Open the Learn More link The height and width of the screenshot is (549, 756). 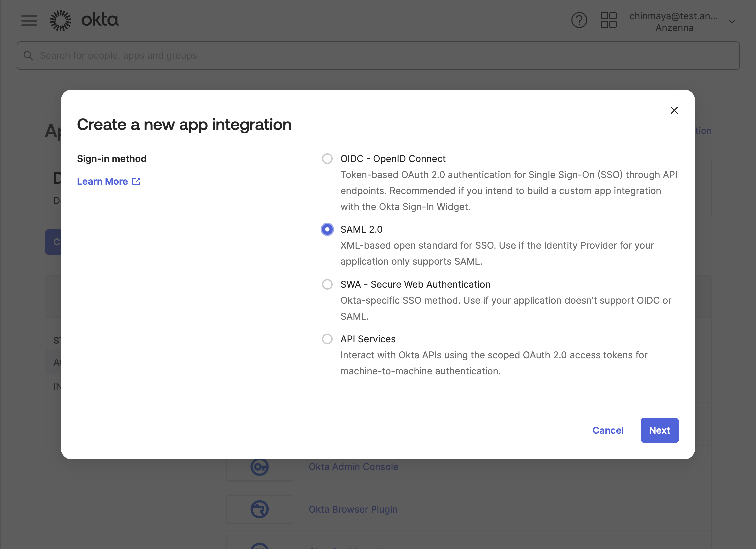pos(103,181)
